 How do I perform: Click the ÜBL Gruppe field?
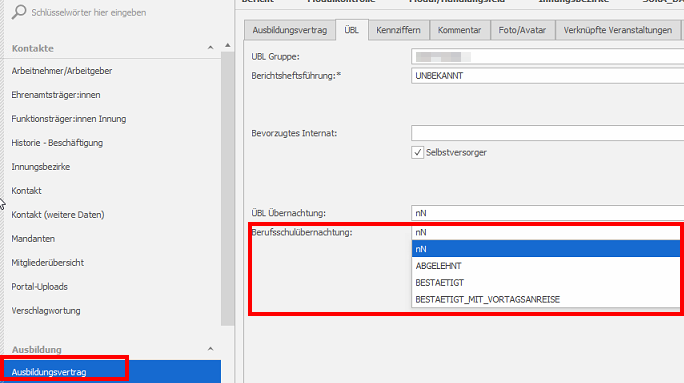(x=547, y=57)
